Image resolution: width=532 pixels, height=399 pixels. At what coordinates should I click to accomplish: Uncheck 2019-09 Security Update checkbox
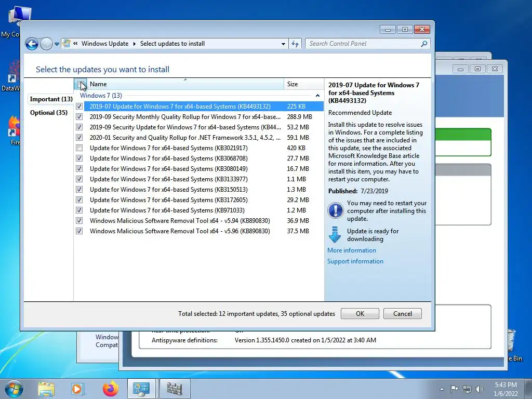click(x=79, y=127)
